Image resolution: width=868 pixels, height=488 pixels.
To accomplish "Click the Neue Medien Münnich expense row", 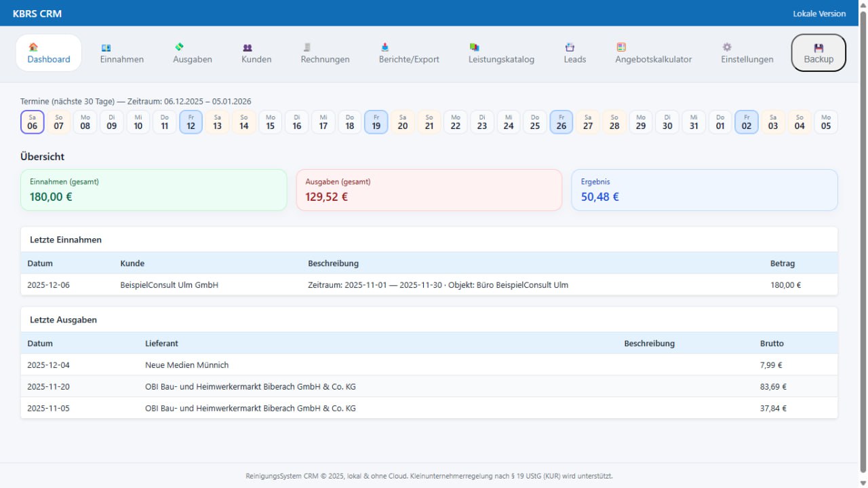I will point(186,365).
